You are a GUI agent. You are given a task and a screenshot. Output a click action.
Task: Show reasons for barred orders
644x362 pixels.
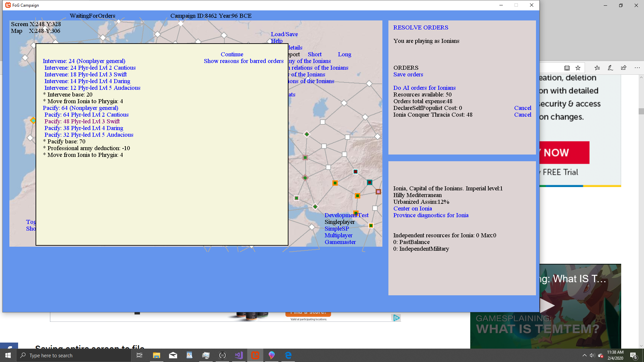(x=244, y=61)
